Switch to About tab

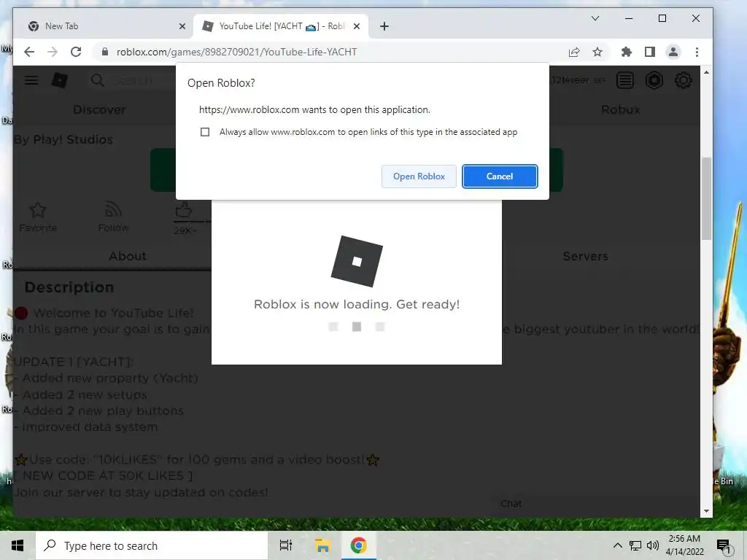[127, 256]
